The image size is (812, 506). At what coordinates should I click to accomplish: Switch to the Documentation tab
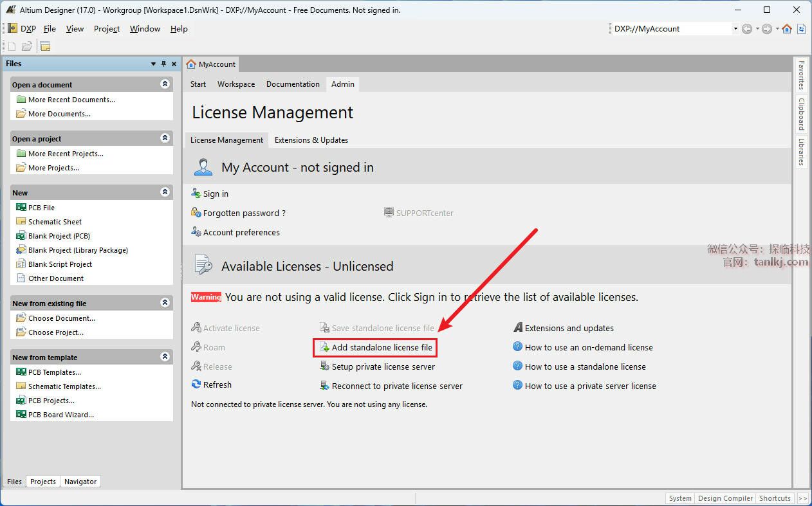pyautogui.click(x=293, y=84)
